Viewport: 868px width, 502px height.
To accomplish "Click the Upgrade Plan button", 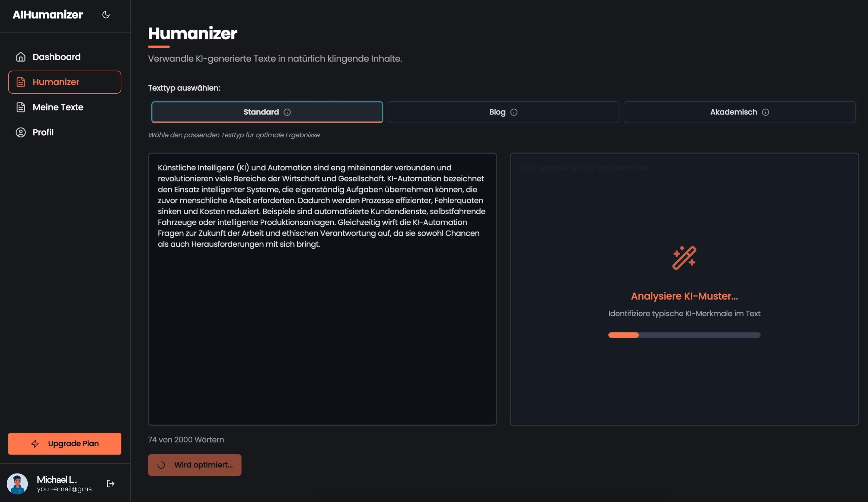I will [x=65, y=443].
